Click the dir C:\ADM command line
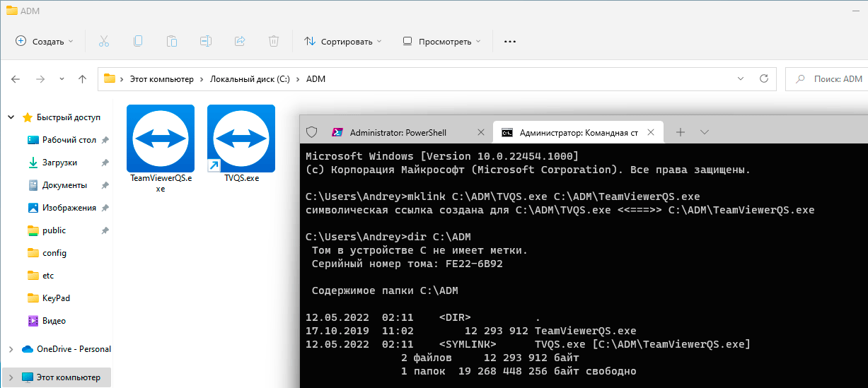 (x=388, y=237)
